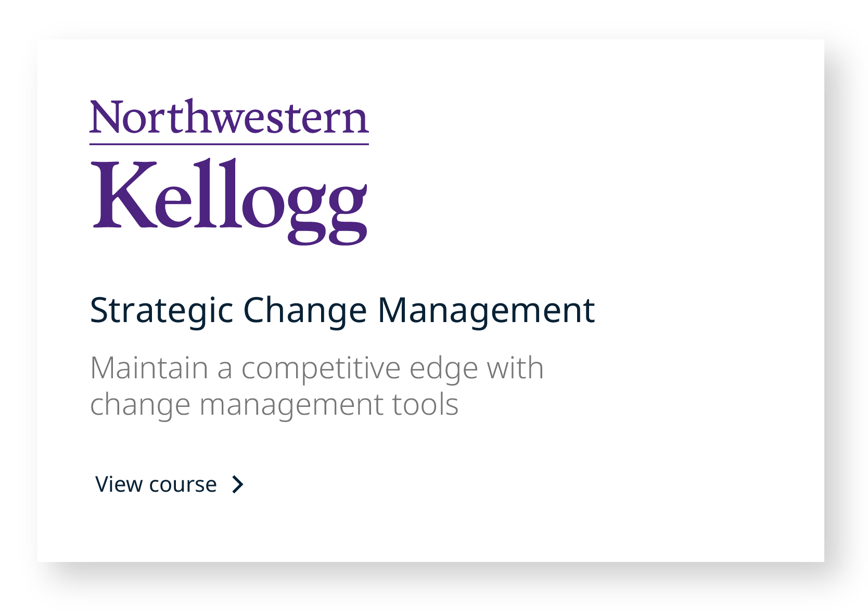This screenshot has width=868, height=614.
Task: Click the word "edge" in the description
Action: (443, 369)
